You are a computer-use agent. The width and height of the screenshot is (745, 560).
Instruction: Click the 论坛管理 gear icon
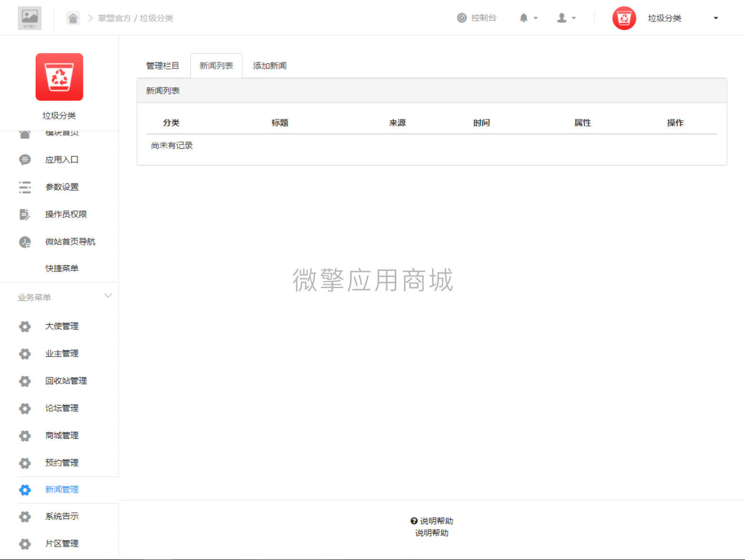point(25,408)
